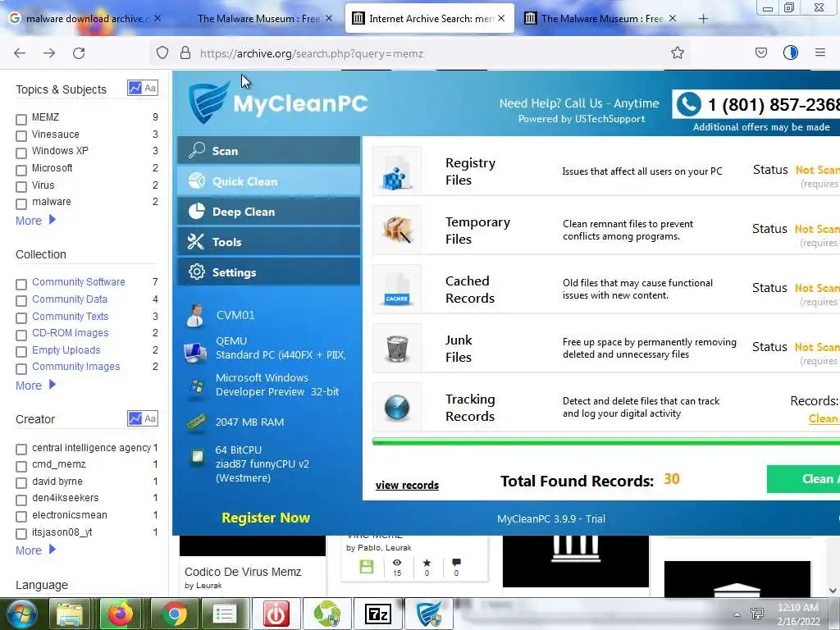Switch to first Malware Museum tab
840x630 pixels.
click(258, 19)
